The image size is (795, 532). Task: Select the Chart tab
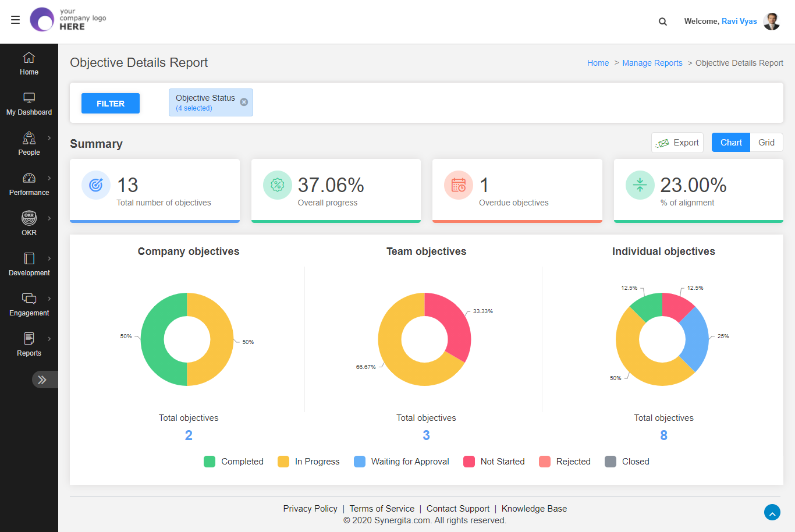(x=730, y=142)
